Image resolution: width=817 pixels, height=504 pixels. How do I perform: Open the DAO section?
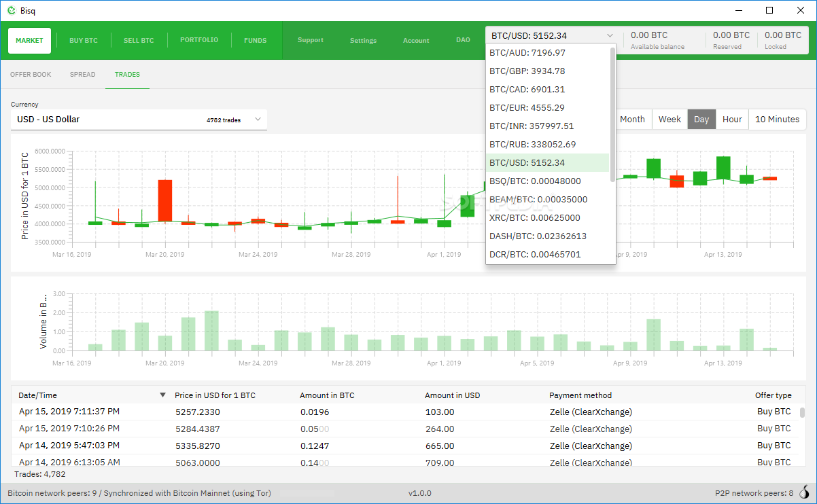(x=463, y=40)
